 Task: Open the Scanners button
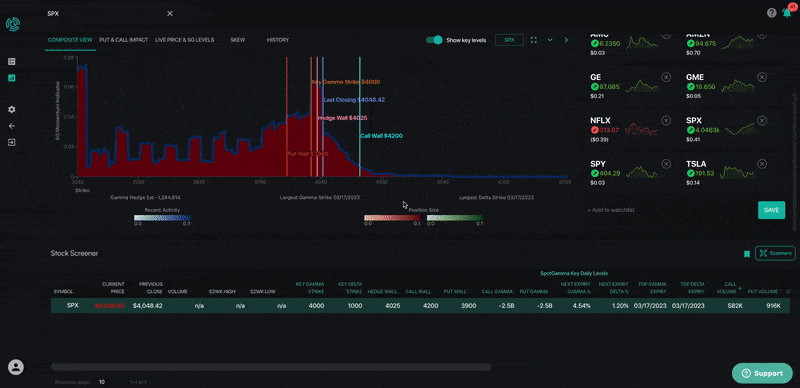tap(775, 253)
